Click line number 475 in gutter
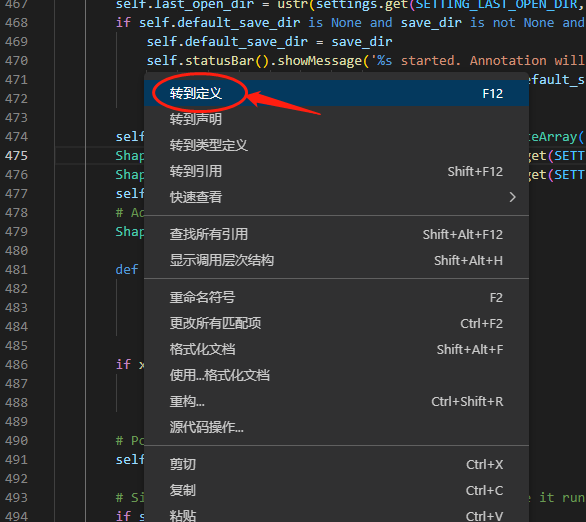Screen dimensions: 586x522 16,155
